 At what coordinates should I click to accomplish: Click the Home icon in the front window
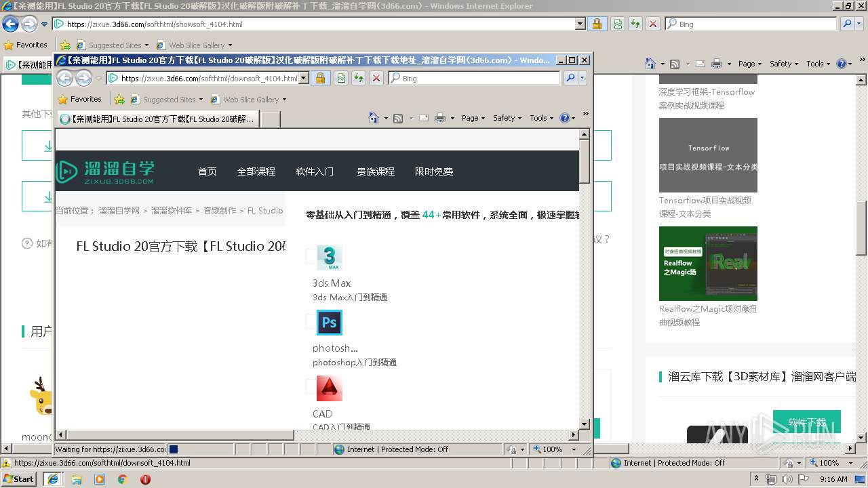(x=373, y=118)
